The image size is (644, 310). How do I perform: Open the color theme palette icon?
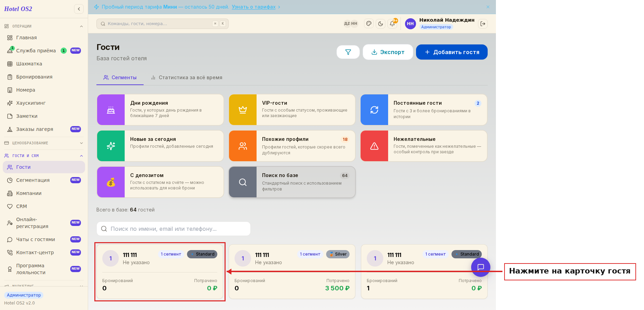(x=369, y=24)
